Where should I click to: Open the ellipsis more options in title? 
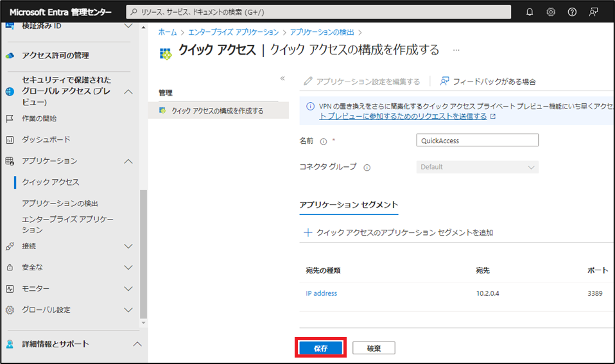[x=456, y=50]
